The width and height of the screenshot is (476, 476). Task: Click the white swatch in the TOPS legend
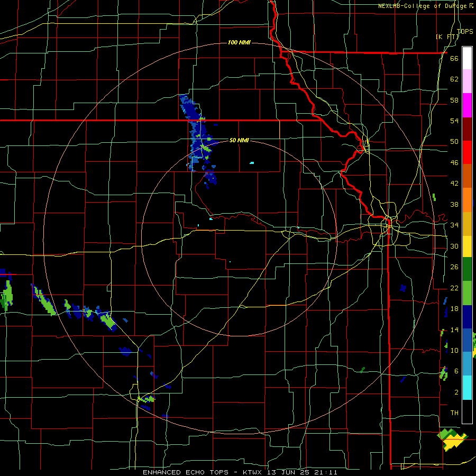pos(467,58)
